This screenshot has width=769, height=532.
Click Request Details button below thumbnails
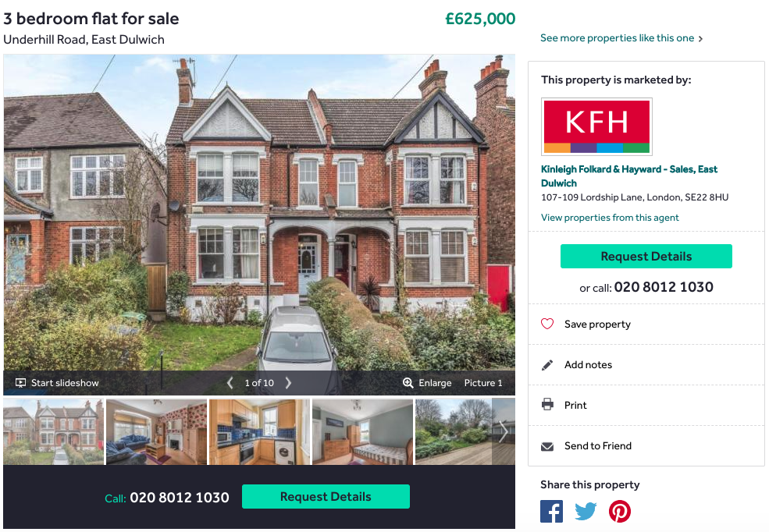[x=326, y=497]
